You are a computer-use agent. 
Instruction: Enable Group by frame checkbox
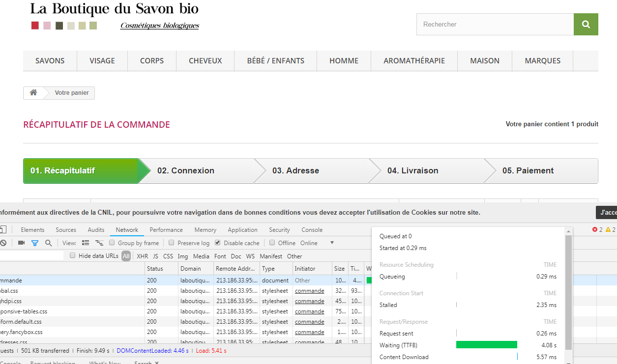point(112,243)
